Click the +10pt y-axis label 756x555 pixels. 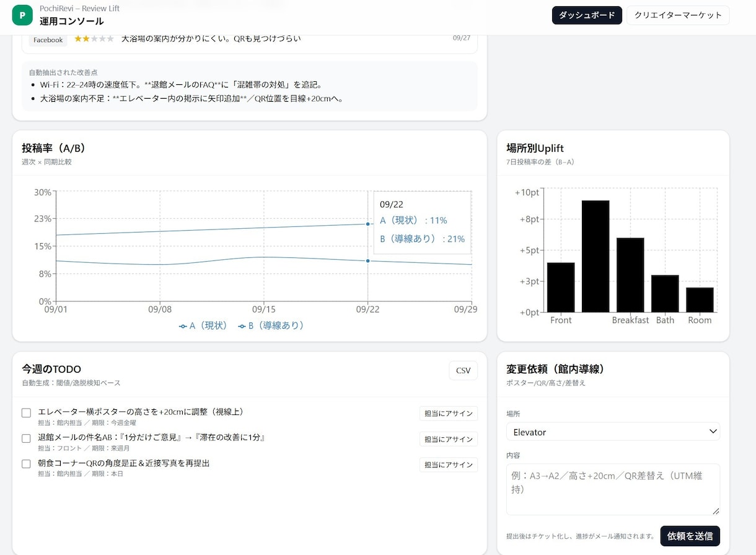(x=527, y=193)
